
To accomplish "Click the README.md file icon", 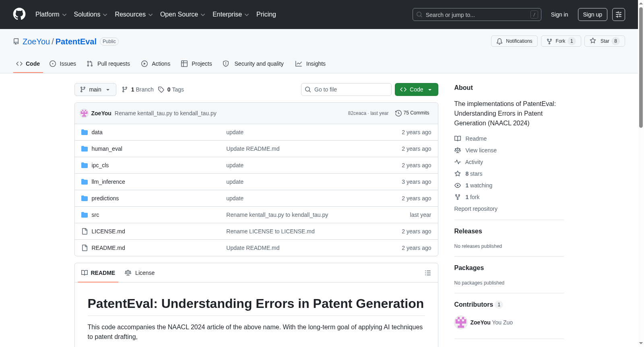I will (x=85, y=248).
